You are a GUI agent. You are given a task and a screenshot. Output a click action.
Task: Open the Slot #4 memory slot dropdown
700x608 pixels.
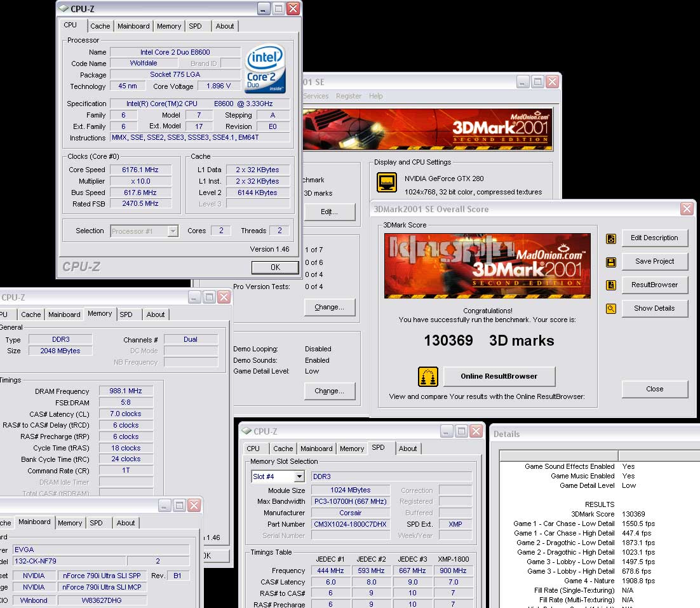(299, 476)
